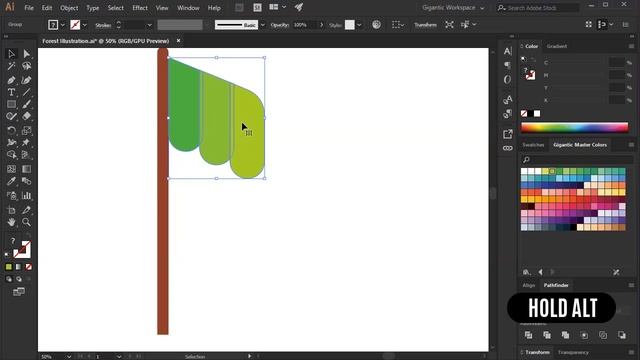The height and width of the screenshot is (360, 640).
Task: Change the Screen Mode at toolbar bottom
Action: click(19, 292)
